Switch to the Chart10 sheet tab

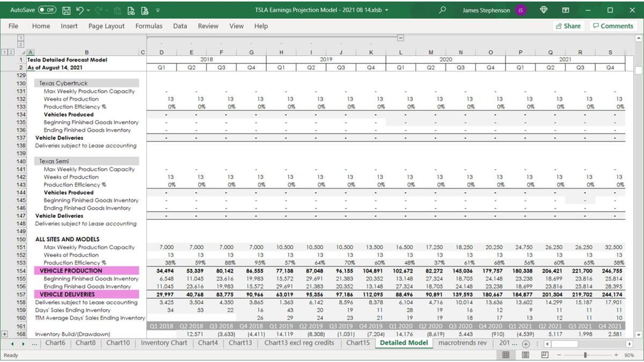118,343
